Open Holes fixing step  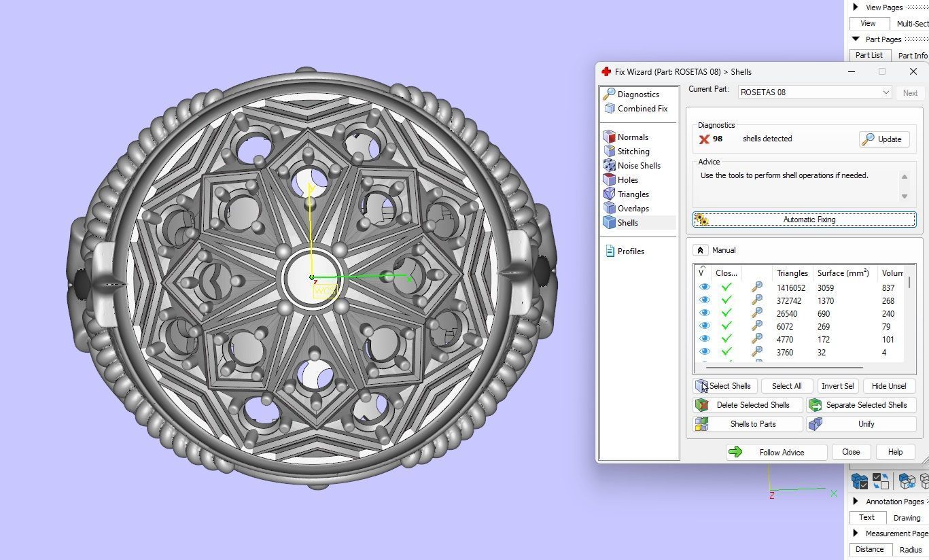pyautogui.click(x=620, y=180)
